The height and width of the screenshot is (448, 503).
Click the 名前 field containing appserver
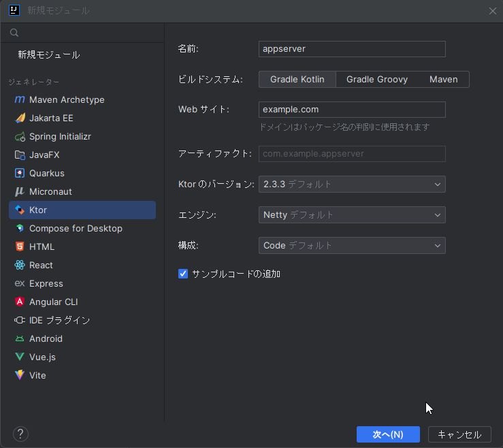tap(352, 49)
